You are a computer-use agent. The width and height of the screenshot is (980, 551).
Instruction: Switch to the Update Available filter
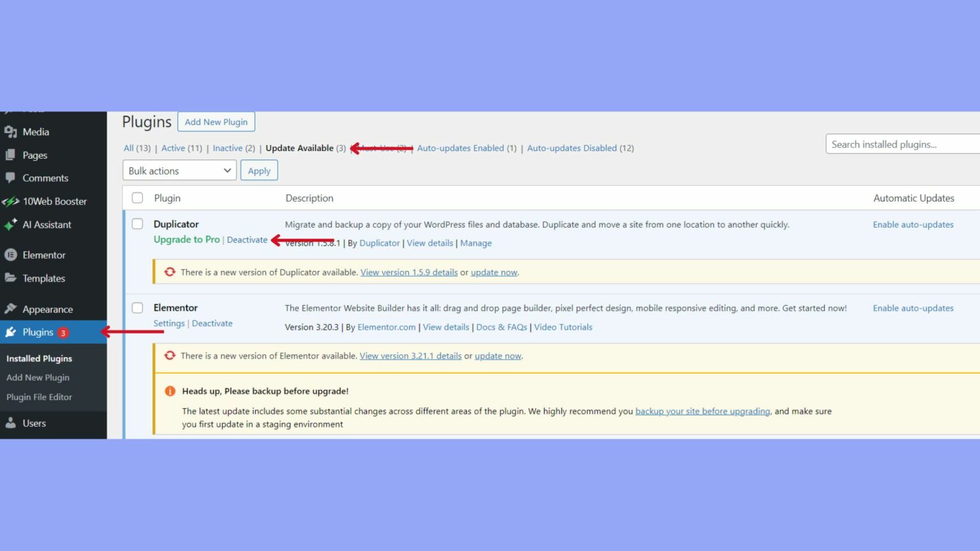[300, 147]
